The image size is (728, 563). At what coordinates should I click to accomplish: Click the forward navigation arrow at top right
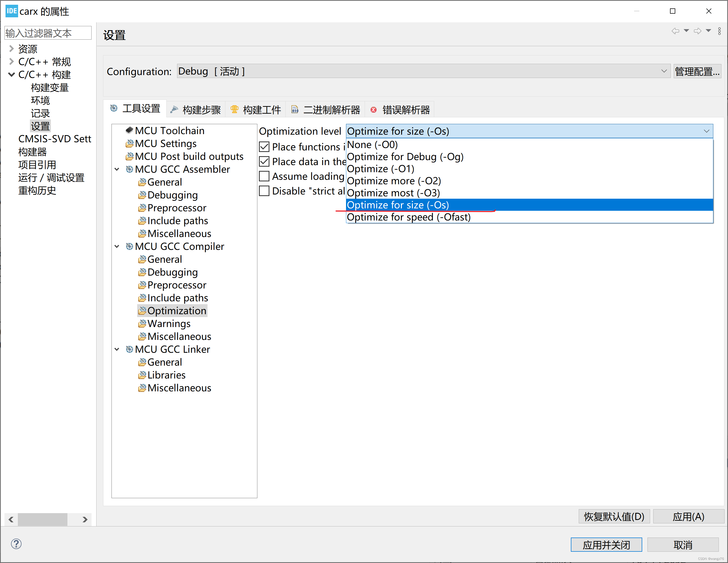click(698, 31)
